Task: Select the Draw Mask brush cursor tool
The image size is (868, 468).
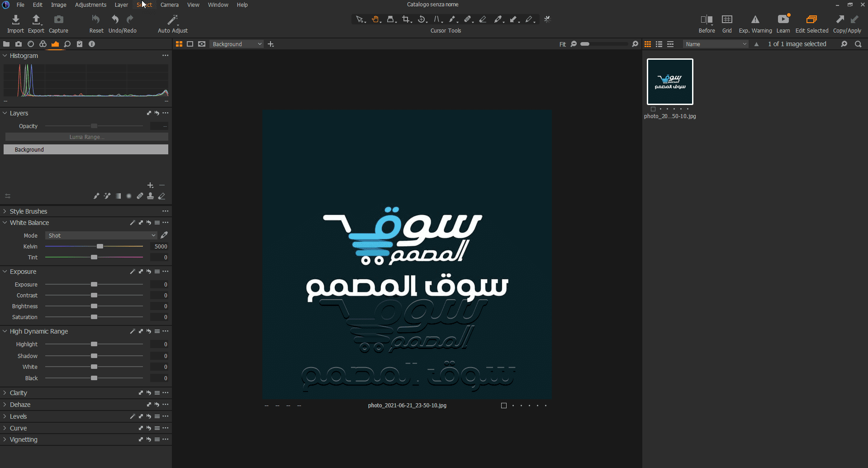Action: [x=452, y=19]
